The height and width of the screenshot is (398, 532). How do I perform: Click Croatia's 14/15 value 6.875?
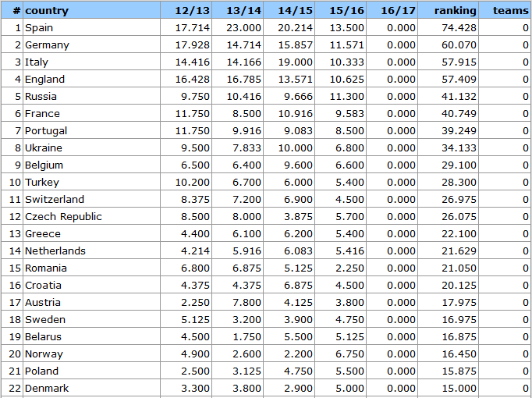coord(298,285)
